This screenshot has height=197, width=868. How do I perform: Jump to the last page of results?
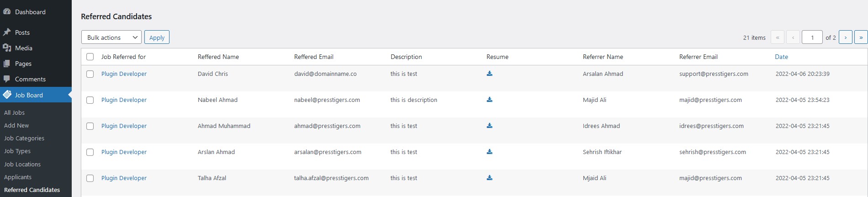(861, 37)
